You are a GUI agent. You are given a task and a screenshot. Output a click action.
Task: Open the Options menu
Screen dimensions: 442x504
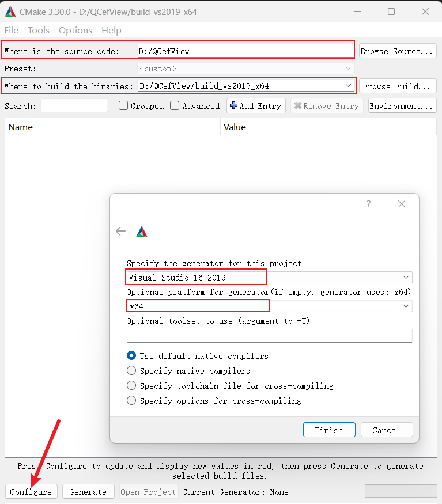pyautogui.click(x=75, y=30)
